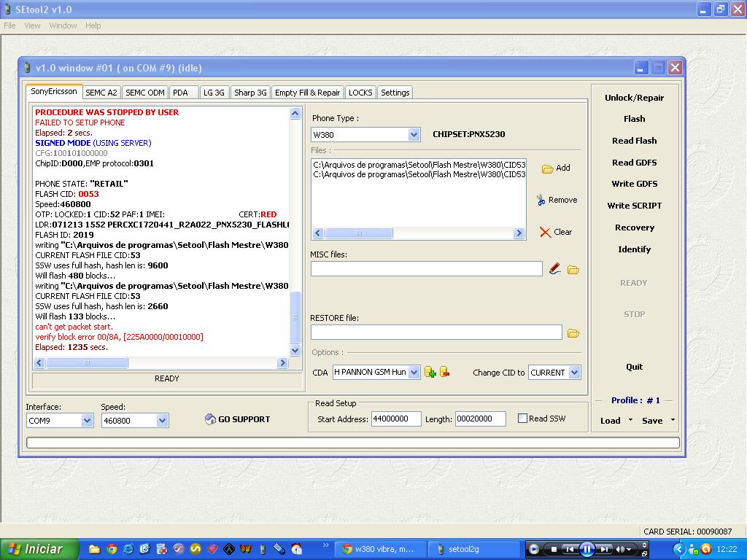
Task: Skip to previous track in the taskbar media player
Action: pos(569,549)
